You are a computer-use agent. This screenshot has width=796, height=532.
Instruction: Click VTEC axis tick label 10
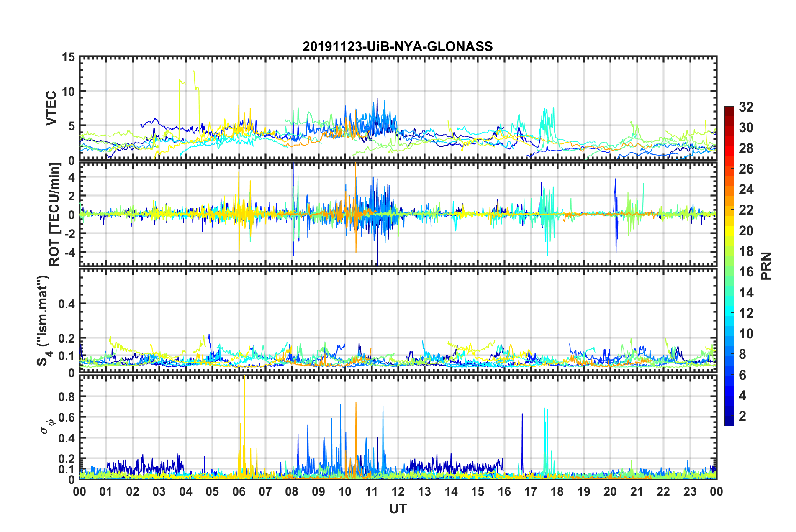tap(68, 91)
